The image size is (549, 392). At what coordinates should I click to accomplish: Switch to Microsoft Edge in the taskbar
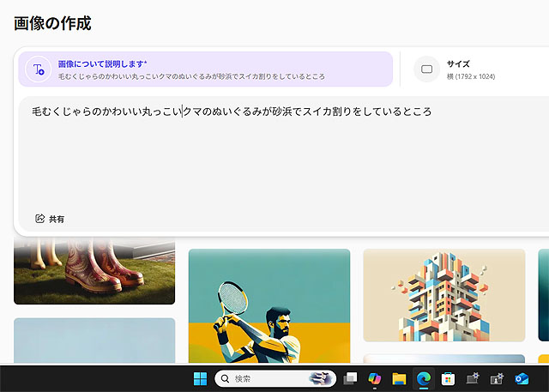click(x=423, y=378)
